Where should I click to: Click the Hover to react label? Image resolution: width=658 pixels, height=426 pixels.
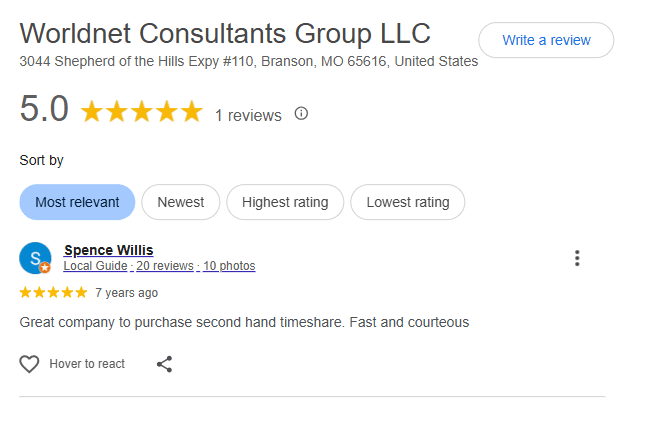(87, 364)
